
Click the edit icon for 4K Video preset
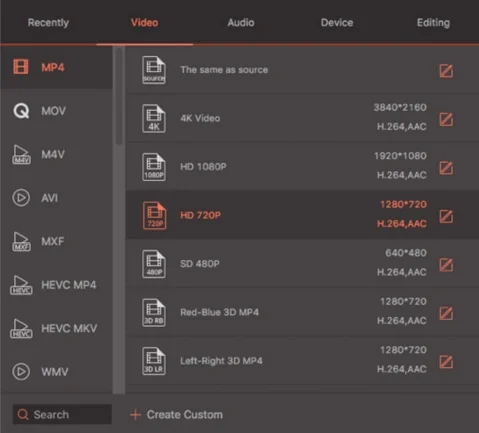point(446,119)
